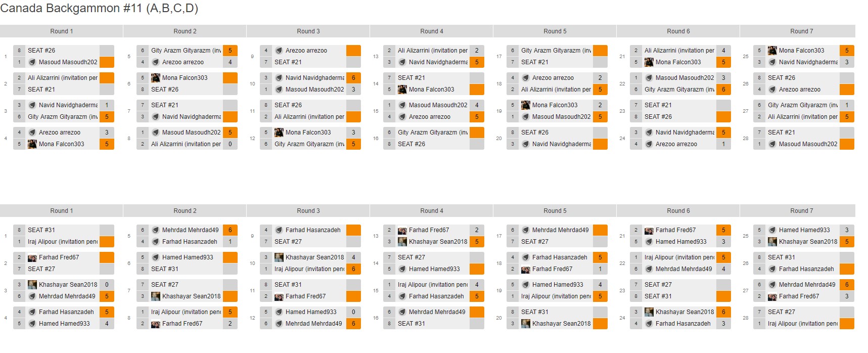Image resolution: width=868 pixels, height=353 pixels.
Task: Click Navid's orange score 6 against Masoud
Action: point(353,78)
